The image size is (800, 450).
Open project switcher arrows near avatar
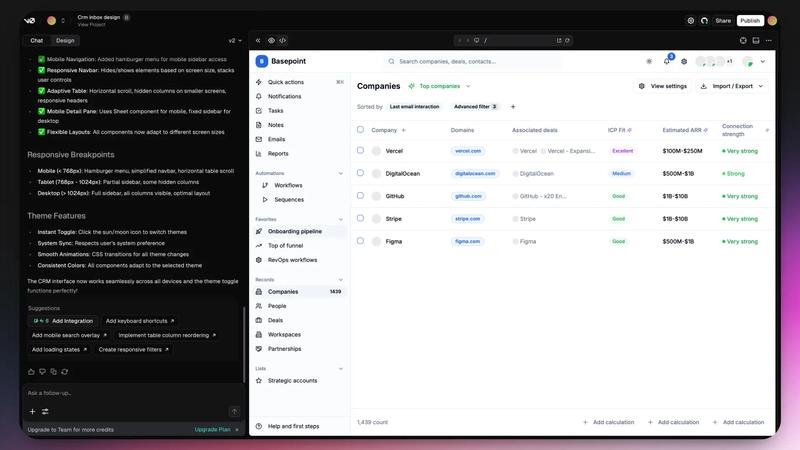click(x=63, y=21)
